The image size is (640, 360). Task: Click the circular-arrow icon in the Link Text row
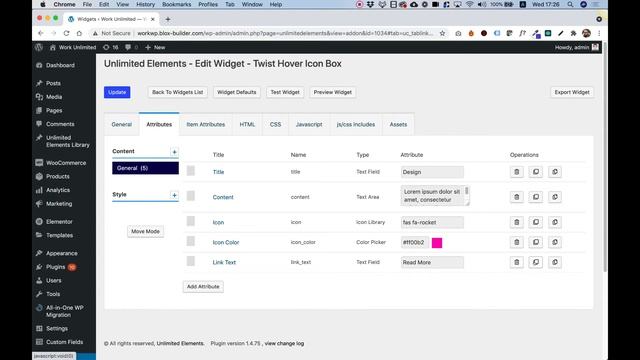coord(555,262)
